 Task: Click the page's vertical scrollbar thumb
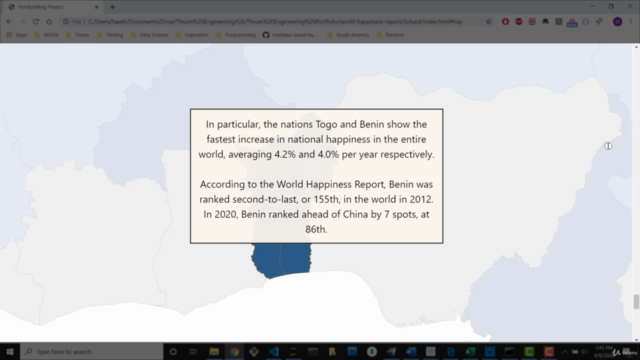click(x=636, y=302)
